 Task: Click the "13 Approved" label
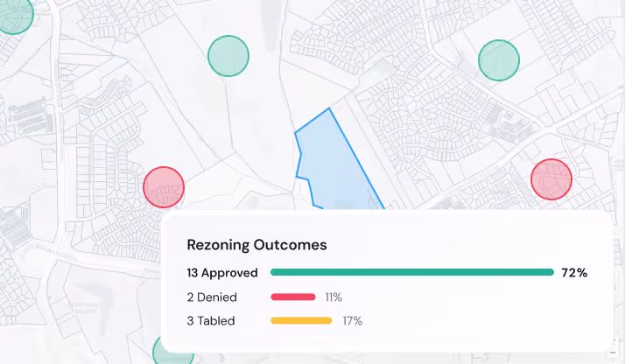(x=222, y=273)
